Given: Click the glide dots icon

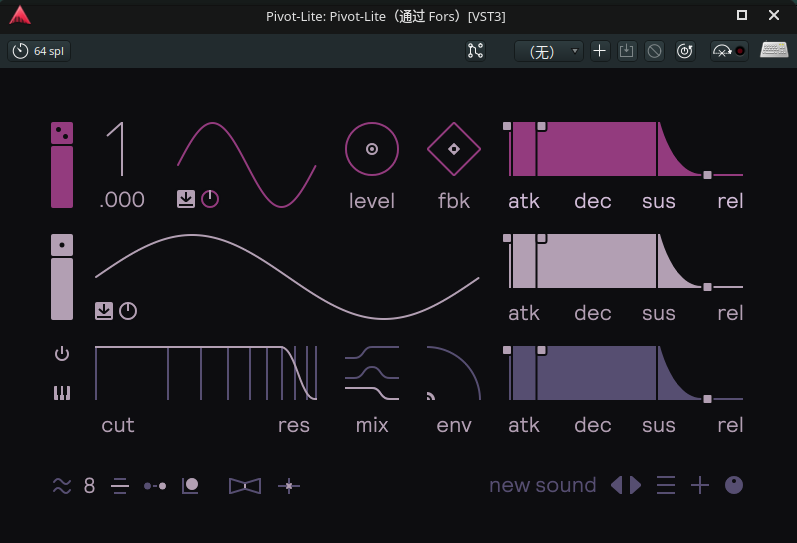Looking at the screenshot, I should tap(155, 486).
